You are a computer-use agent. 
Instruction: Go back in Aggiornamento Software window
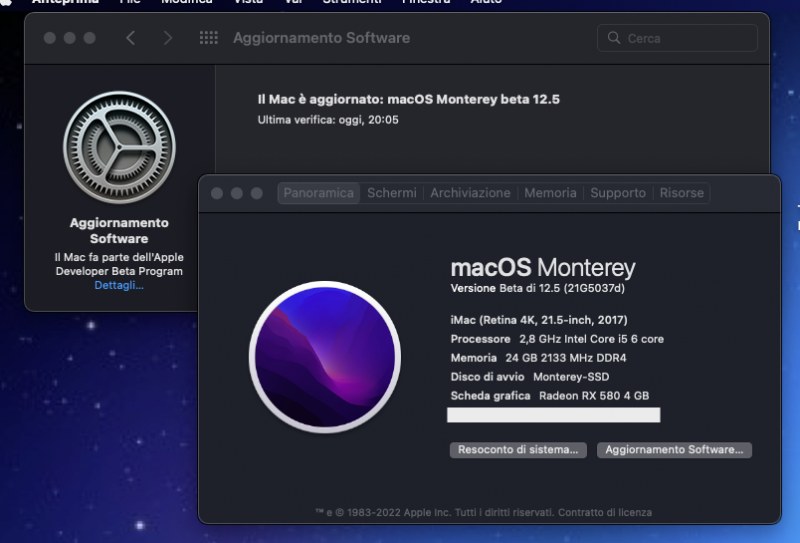coord(131,38)
